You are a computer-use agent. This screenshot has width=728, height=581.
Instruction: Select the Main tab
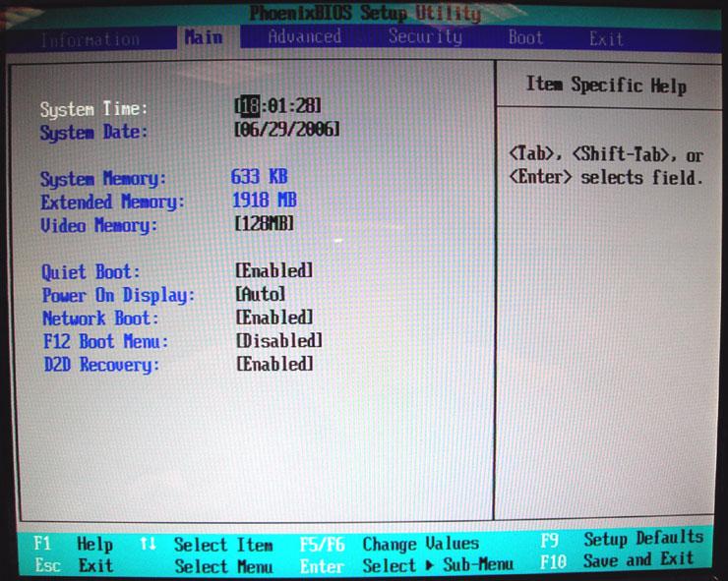click(204, 37)
